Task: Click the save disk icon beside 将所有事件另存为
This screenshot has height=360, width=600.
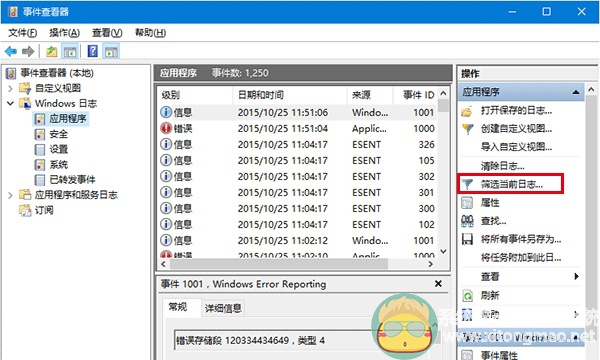Action: tap(467, 239)
